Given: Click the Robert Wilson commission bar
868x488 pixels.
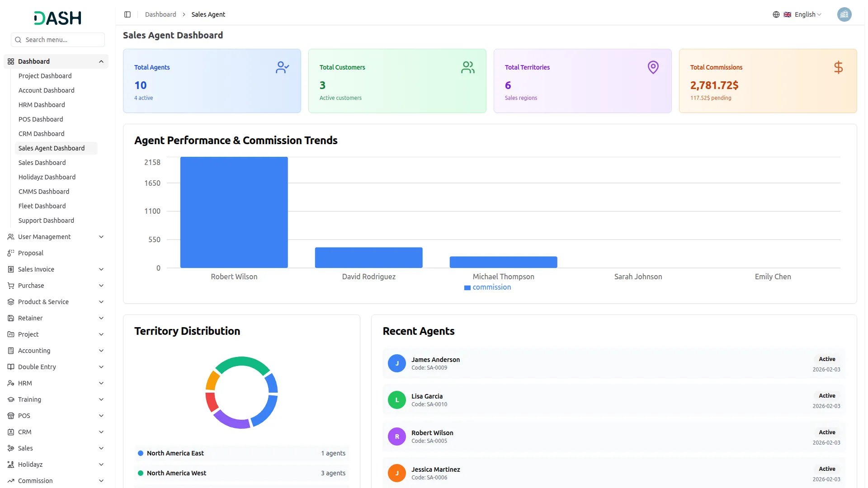Looking at the screenshot, I should click(x=234, y=212).
